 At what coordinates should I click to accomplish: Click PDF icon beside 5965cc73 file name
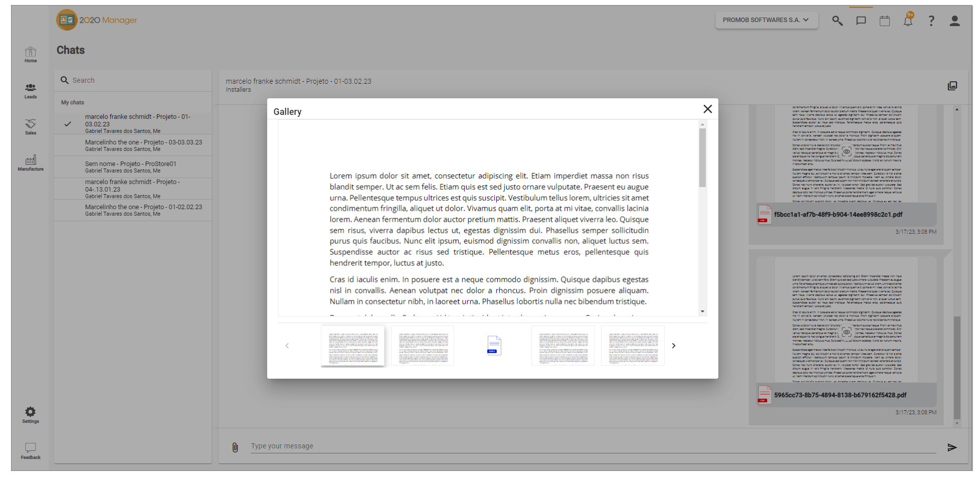point(764,395)
